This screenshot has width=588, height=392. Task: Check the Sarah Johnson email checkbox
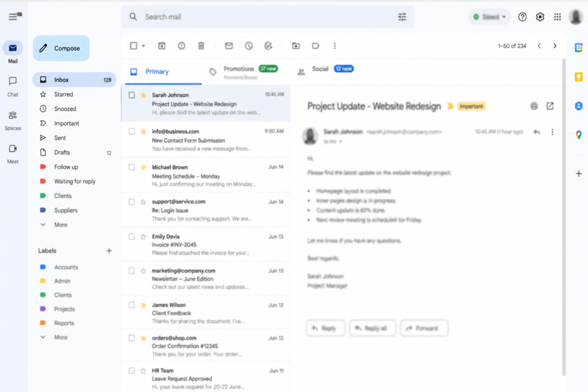tap(132, 95)
